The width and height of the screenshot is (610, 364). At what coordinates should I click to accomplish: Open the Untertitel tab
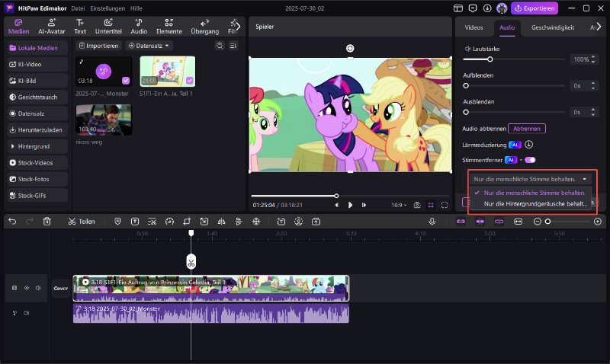(x=108, y=27)
